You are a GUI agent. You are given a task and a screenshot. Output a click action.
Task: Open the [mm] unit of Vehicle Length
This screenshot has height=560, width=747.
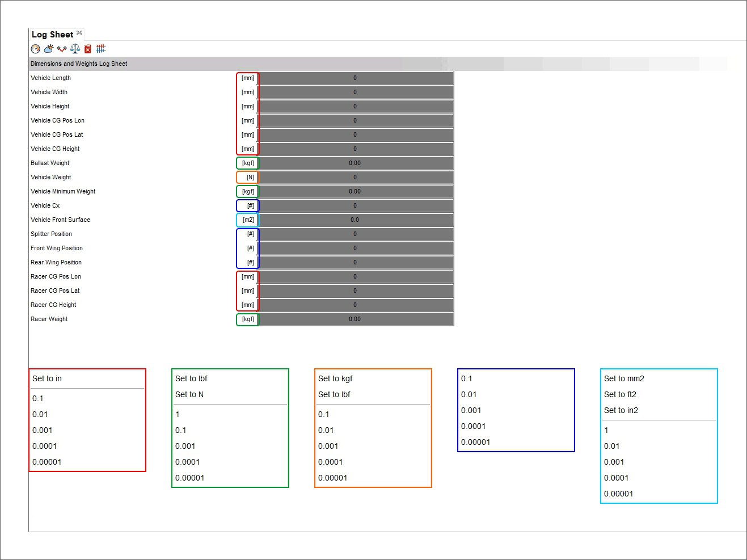(248, 78)
